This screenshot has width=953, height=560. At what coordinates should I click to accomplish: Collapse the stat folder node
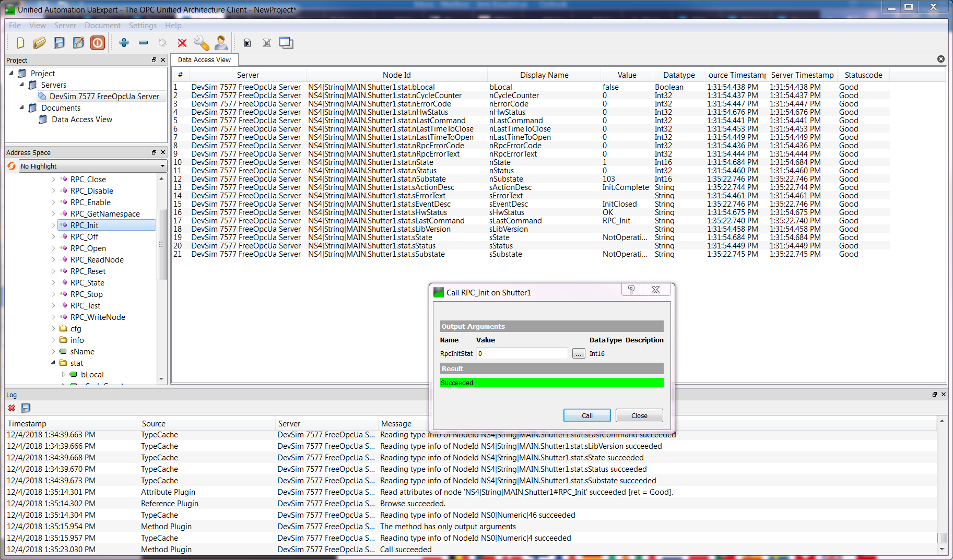click(53, 363)
